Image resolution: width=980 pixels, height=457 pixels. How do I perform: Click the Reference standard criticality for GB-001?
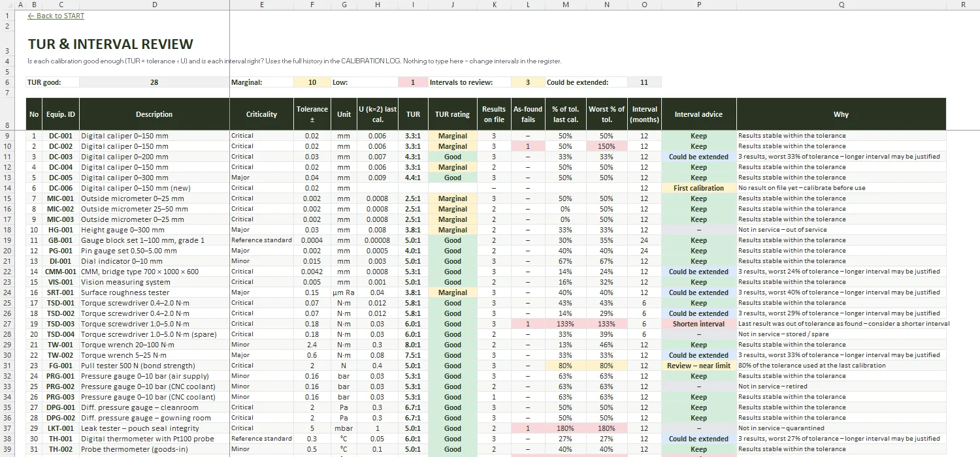(x=261, y=240)
